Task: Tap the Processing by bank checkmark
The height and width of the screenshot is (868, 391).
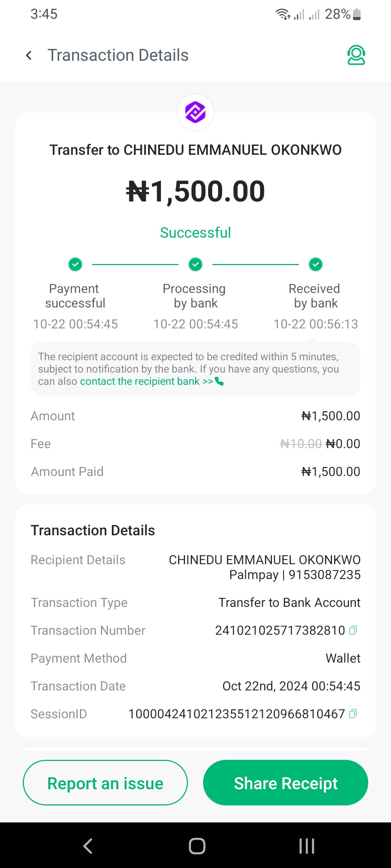Action: tap(195, 264)
